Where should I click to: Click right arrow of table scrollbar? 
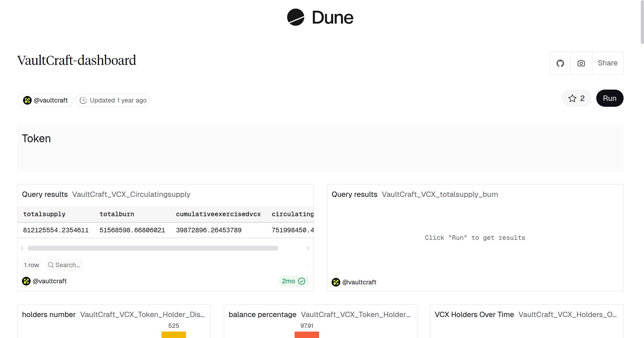[x=309, y=248]
